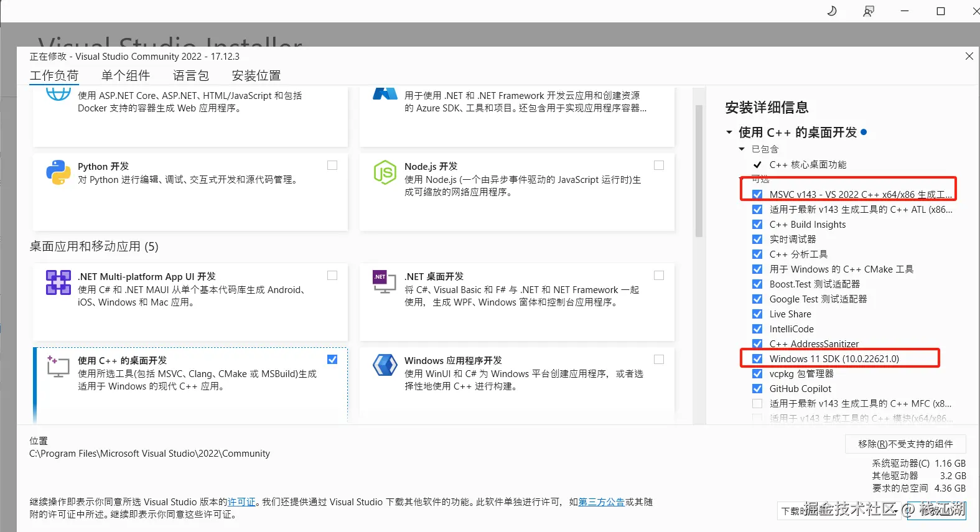Uncheck Google Test 测试适配器 checkbox
This screenshot has width=980, height=532.
757,299
